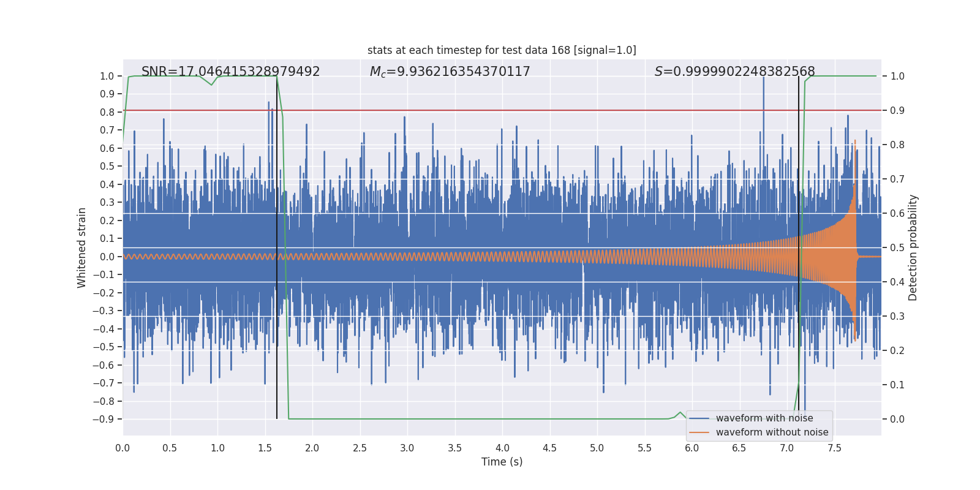The width and height of the screenshot is (980, 490).
Task: Click the 'Detection probability' right axis label
Action: (913, 247)
